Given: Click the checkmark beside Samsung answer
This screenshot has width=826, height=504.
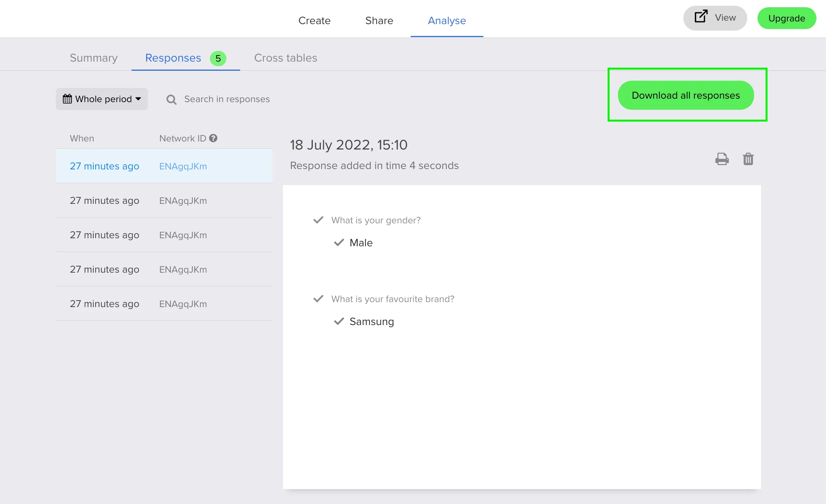Looking at the screenshot, I should coord(339,321).
